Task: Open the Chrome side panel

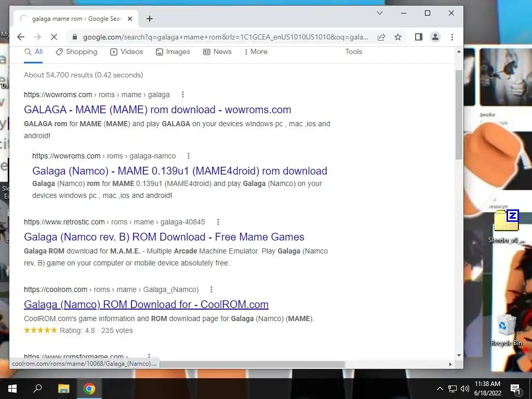Action: (x=419, y=37)
